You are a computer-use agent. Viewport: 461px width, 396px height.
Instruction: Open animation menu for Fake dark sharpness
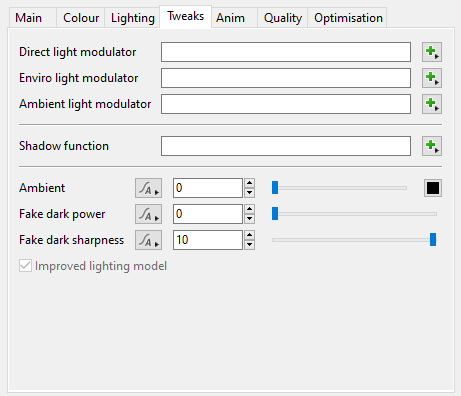pos(148,240)
